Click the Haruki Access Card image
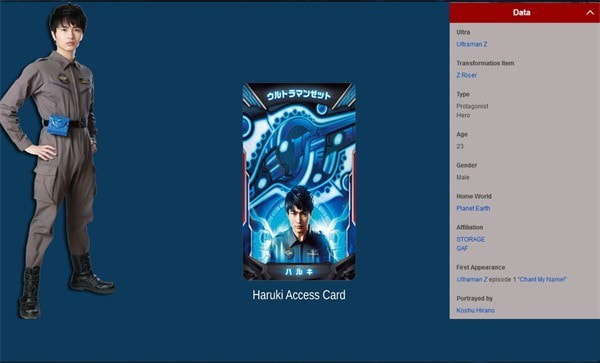 (x=299, y=181)
